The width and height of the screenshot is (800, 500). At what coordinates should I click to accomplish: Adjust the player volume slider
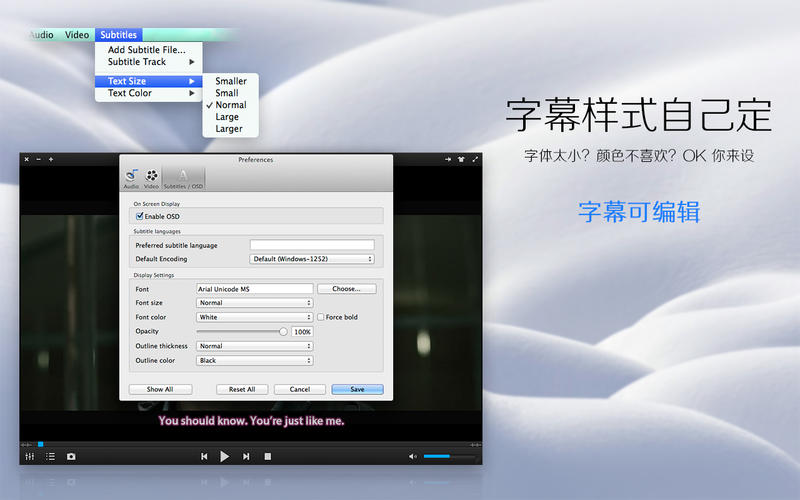450,456
